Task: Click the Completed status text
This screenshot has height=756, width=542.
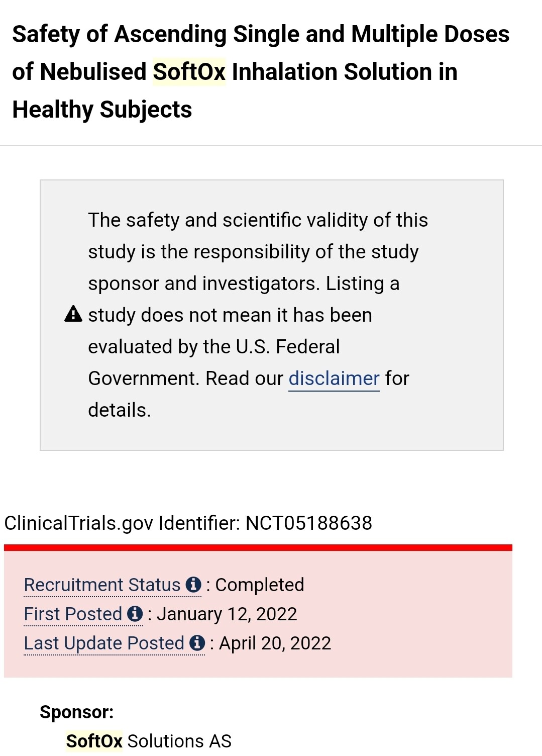Action: tap(260, 585)
